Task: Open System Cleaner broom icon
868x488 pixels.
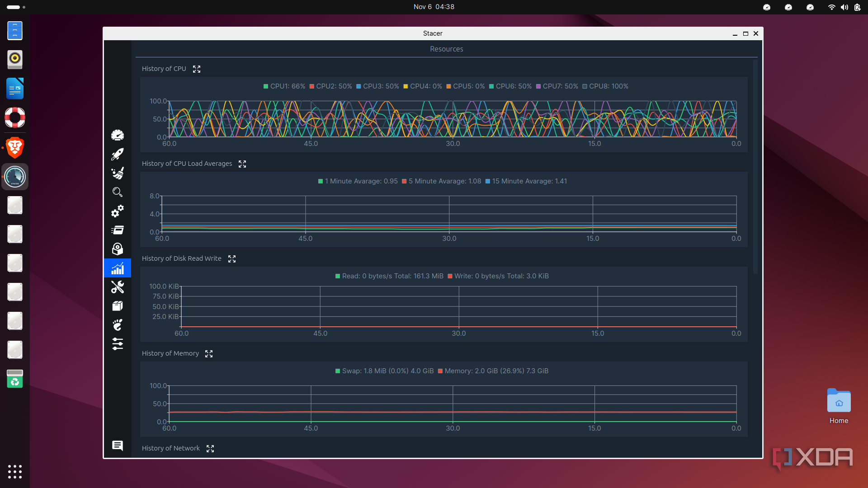Action: coord(118,173)
